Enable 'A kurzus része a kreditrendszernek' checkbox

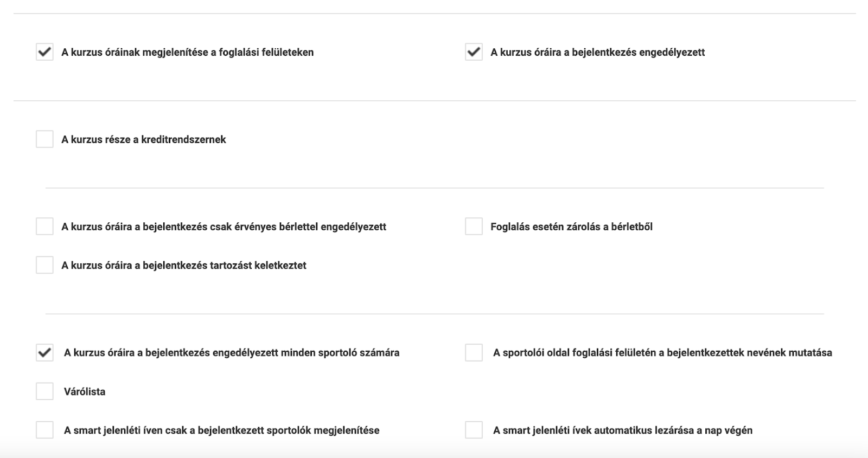click(44, 139)
